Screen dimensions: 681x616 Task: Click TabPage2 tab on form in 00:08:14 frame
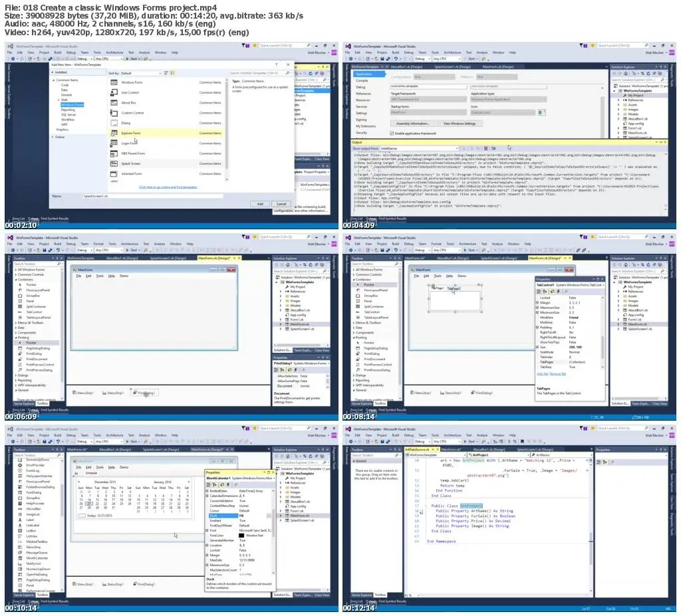[454, 288]
